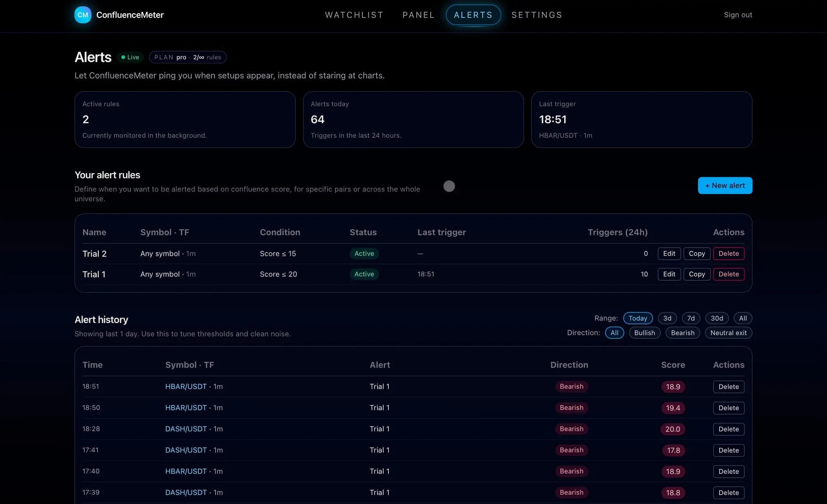827x504 pixels.
Task: Click Active status of Trial 1
Action: click(364, 274)
